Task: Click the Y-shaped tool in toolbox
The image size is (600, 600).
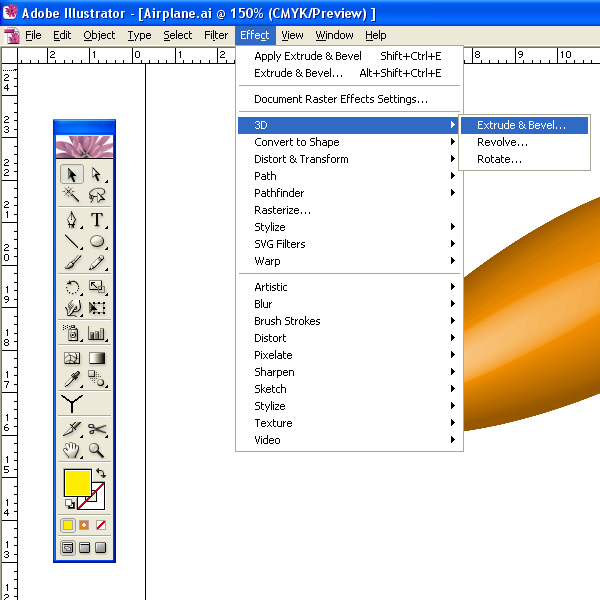Action: point(72,404)
